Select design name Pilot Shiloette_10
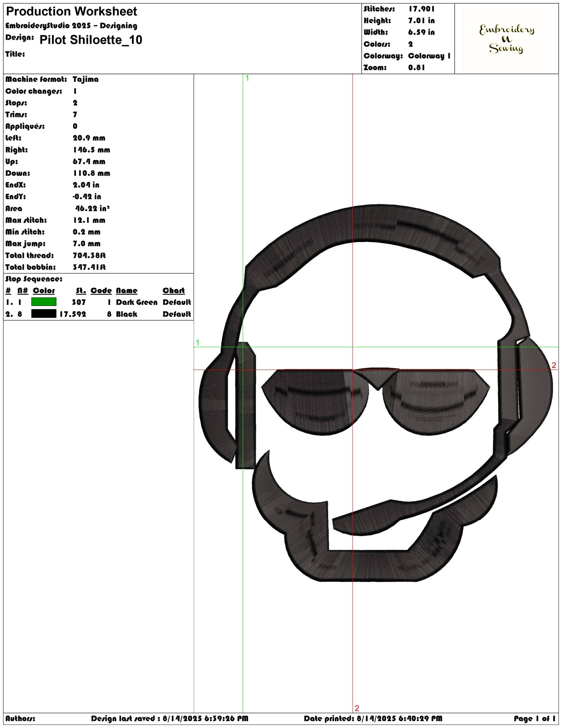This screenshot has height=728, width=562. [91, 40]
